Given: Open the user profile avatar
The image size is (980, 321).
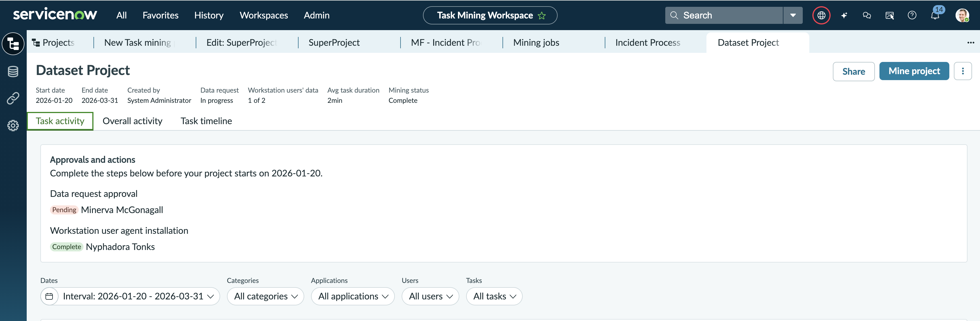Looking at the screenshot, I should click(x=962, y=15).
